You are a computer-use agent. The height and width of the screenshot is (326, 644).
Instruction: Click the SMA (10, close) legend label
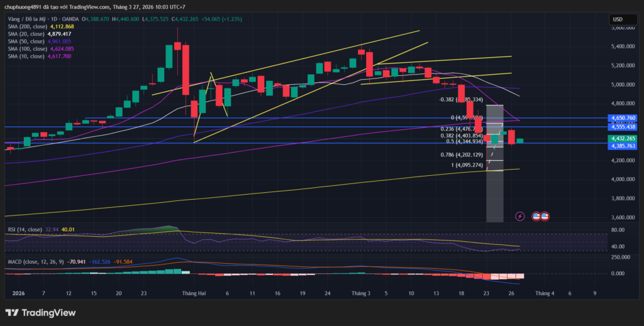tap(25, 57)
